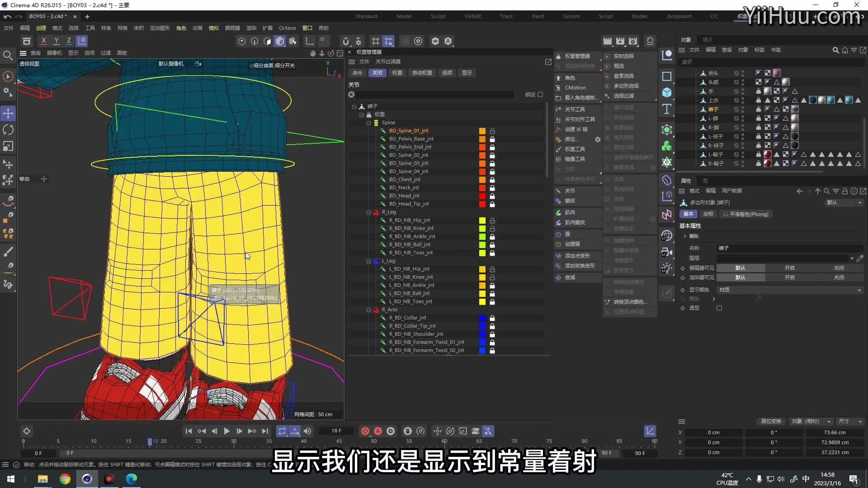This screenshot has height=488, width=868.
Task: Click the autokey button
Action: click(x=378, y=431)
